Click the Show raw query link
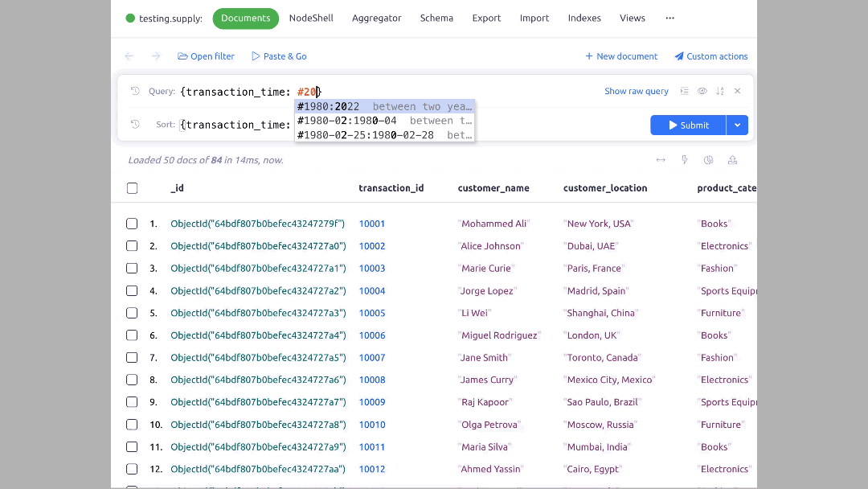The image size is (868, 489). point(636,91)
